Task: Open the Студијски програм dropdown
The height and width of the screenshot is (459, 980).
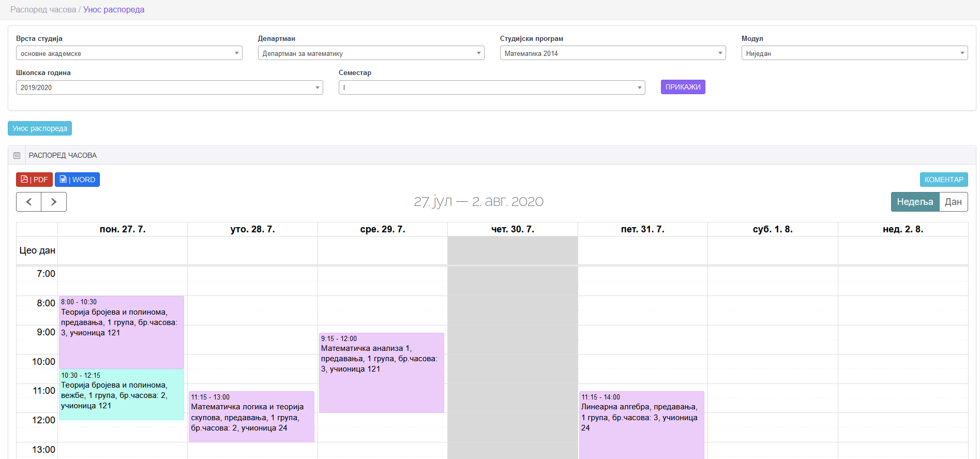Action: [612, 53]
